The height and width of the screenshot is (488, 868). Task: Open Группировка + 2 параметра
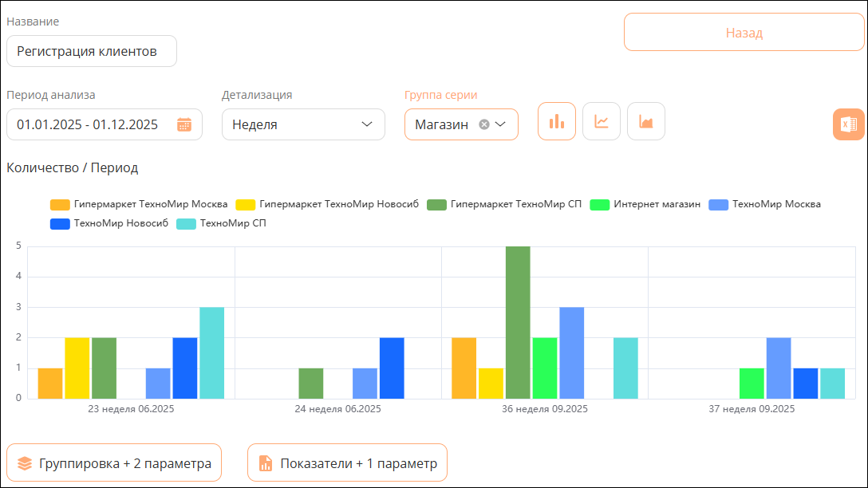pos(114,463)
